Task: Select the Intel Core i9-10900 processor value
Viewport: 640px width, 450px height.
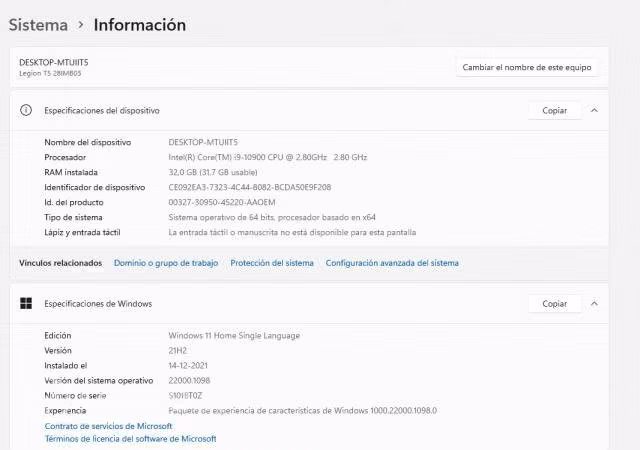Action: [x=268, y=157]
